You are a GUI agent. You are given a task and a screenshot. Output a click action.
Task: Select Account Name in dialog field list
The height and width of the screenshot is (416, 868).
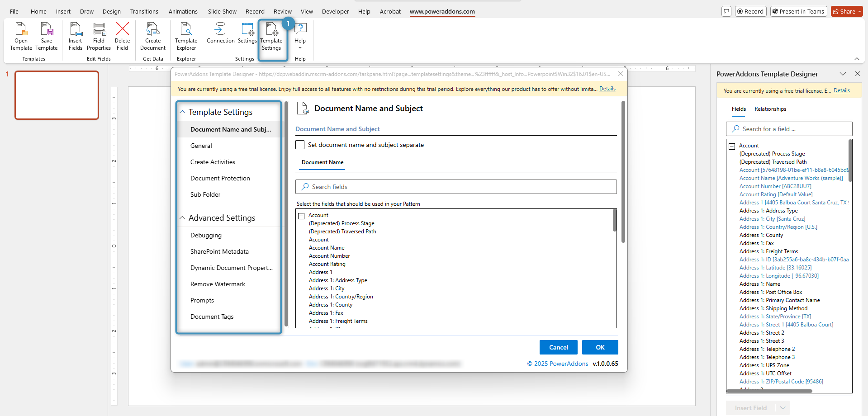(x=327, y=248)
